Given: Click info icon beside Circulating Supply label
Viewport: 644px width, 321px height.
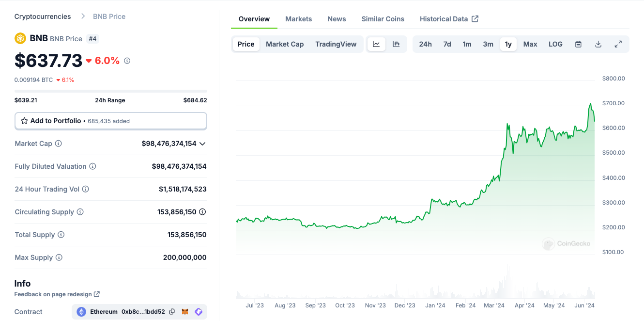Looking at the screenshot, I should [x=80, y=212].
